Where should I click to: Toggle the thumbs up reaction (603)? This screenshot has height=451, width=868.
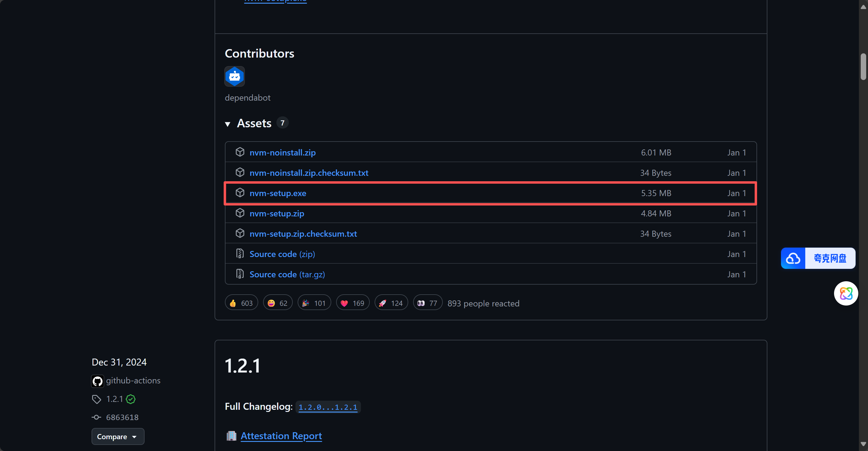point(241,303)
